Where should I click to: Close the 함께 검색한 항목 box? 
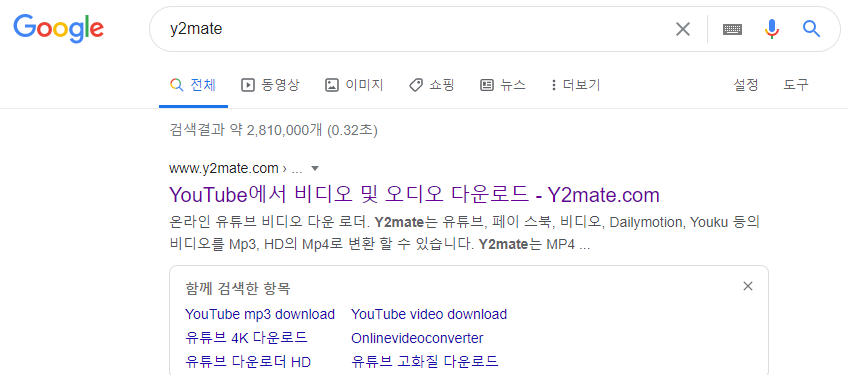click(748, 286)
